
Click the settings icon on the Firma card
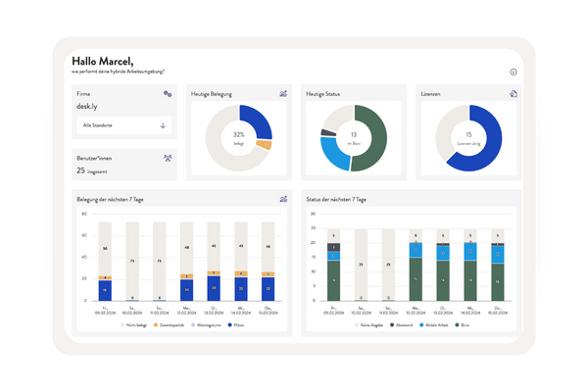click(168, 94)
